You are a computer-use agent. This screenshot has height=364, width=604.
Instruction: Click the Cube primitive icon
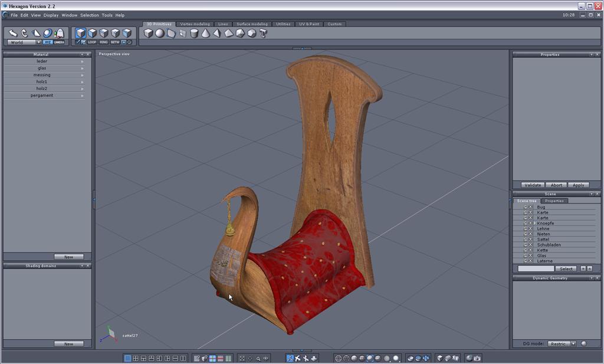[x=148, y=33]
